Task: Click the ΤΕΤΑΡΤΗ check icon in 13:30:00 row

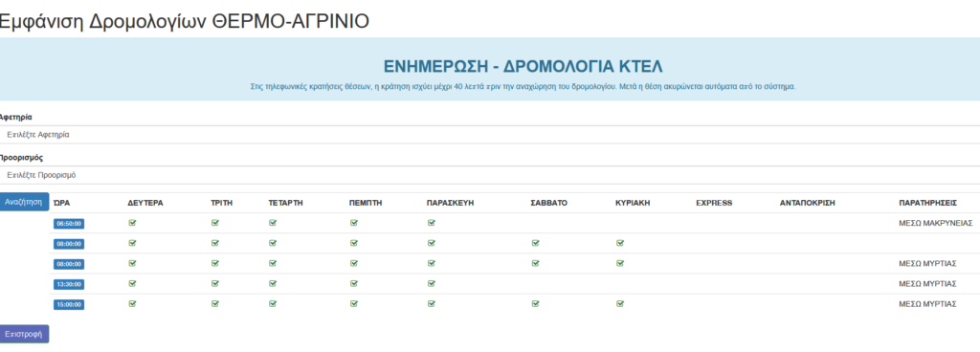Action: (273, 283)
